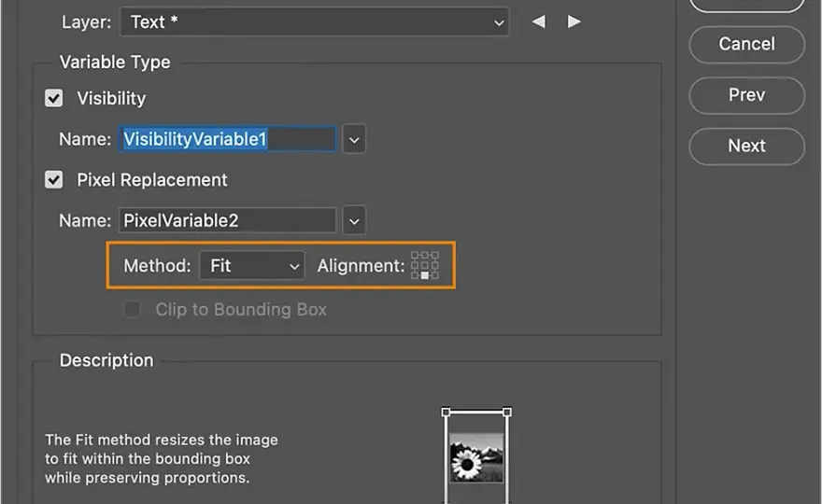Screen dimensions: 822x504
Task: Click the Next button
Action: [x=746, y=146]
